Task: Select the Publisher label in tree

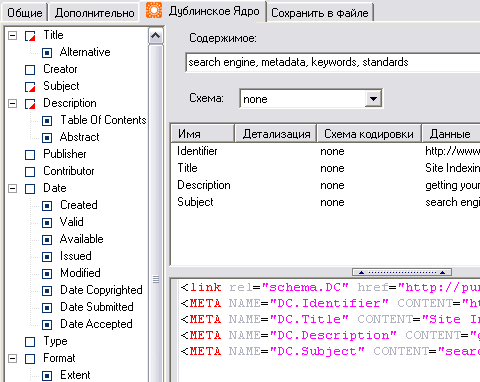Action: pos(65,154)
